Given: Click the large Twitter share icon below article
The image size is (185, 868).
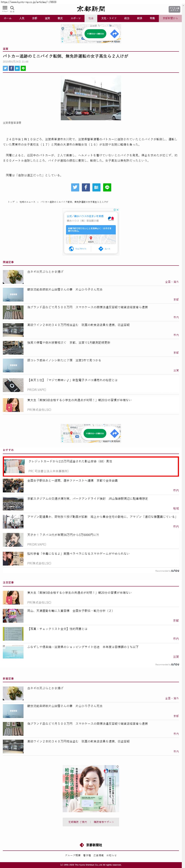Looking at the screenshot, I should tap(75, 187).
